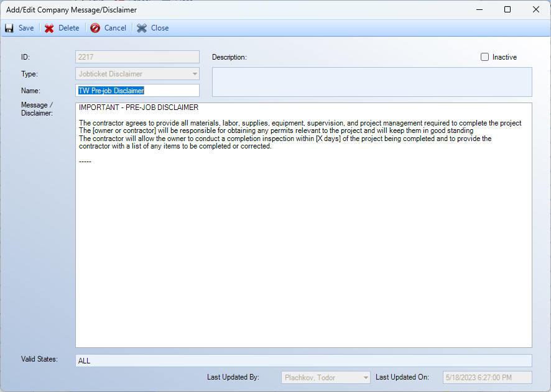Click the Delete toolbar label
This screenshot has height=392, width=551.
69,28
